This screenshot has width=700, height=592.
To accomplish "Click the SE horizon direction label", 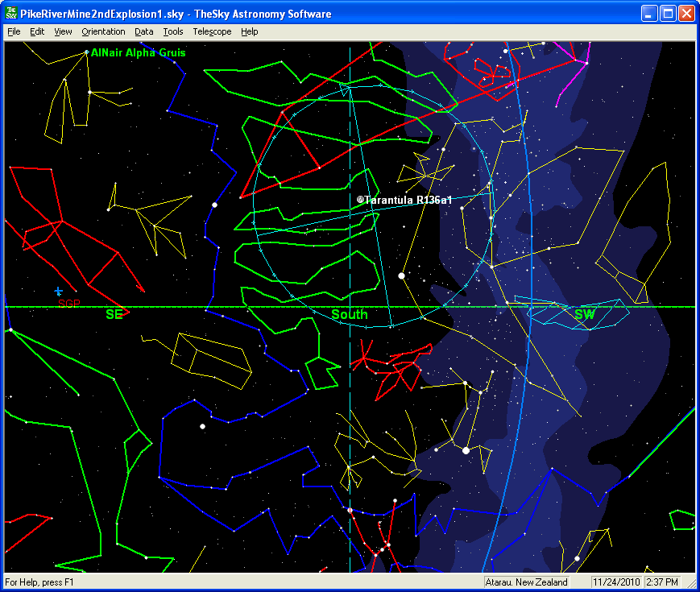I will (114, 315).
